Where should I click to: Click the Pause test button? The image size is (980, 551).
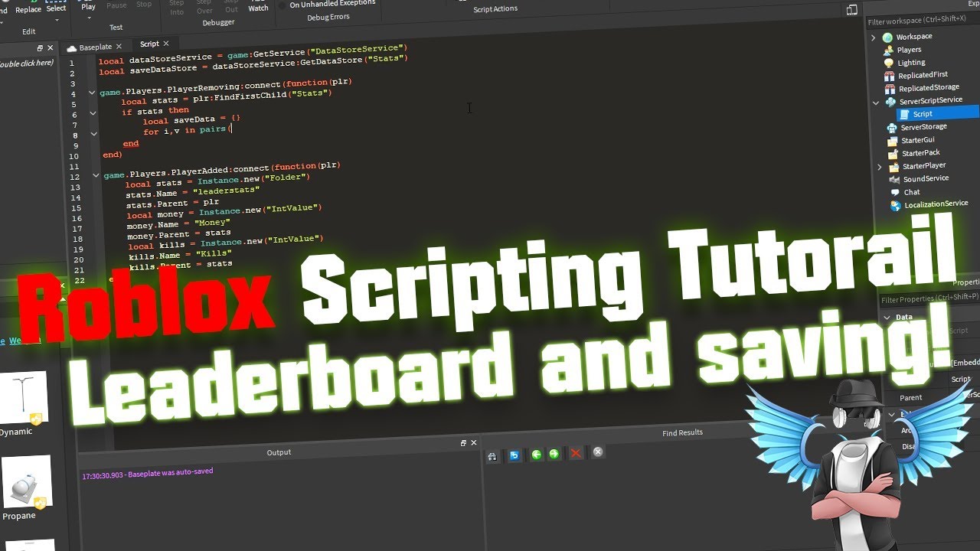tap(116, 5)
